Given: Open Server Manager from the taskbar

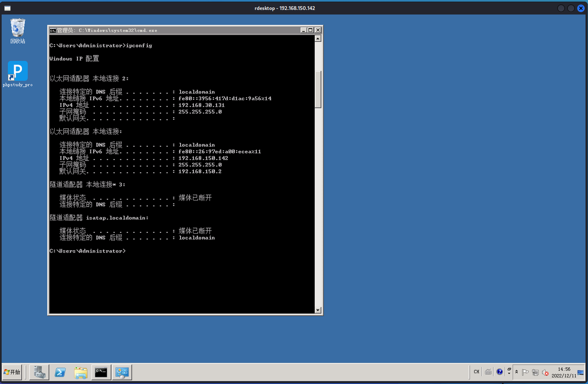Looking at the screenshot, I should coord(39,372).
